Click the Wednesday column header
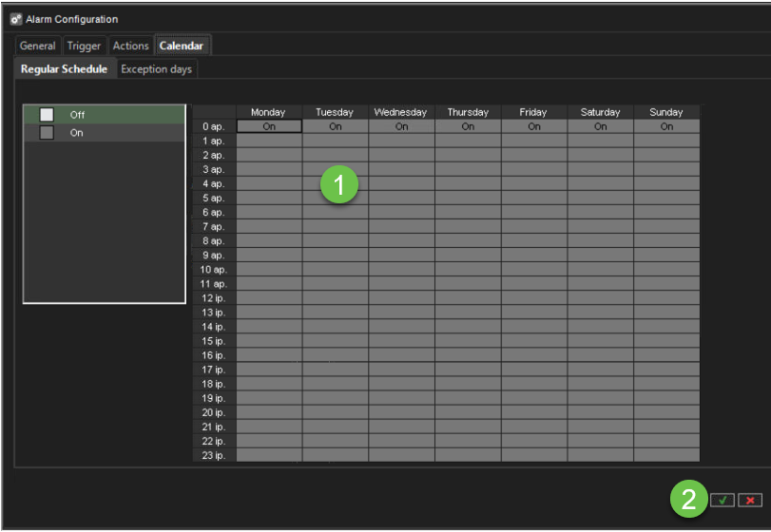This screenshot has height=532, width=771. [401, 112]
